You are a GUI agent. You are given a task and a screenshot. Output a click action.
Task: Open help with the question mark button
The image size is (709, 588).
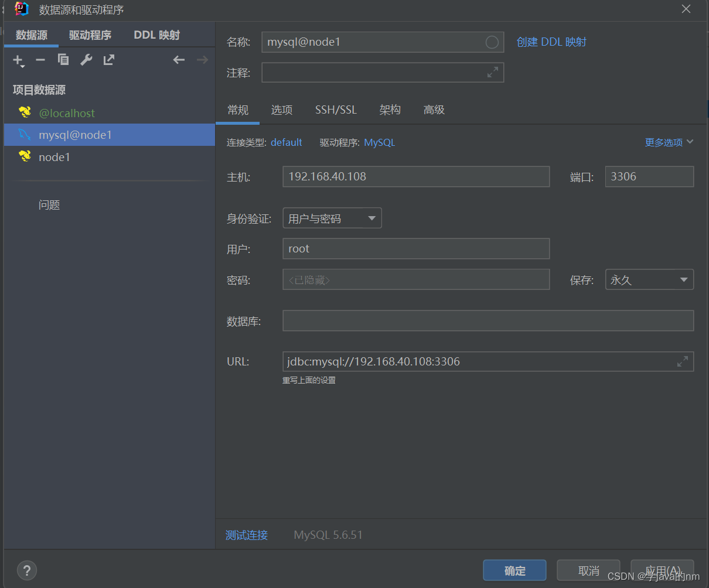pos(27,570)
